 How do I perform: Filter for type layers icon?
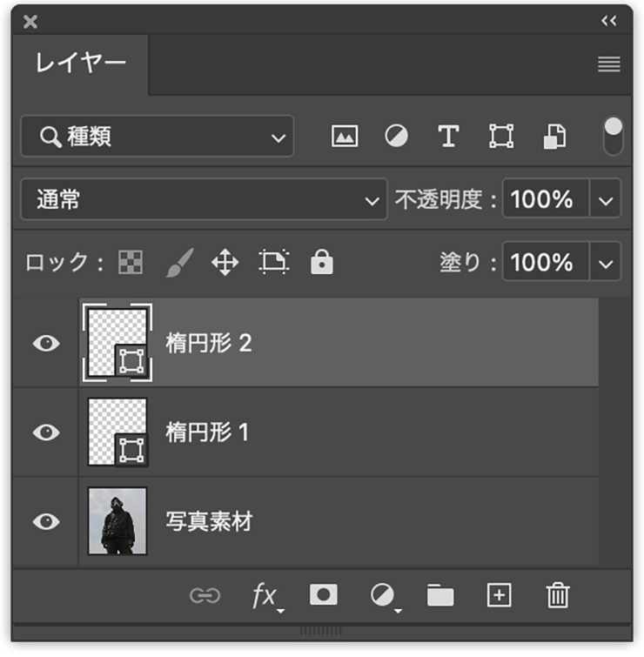coord(448,137)
